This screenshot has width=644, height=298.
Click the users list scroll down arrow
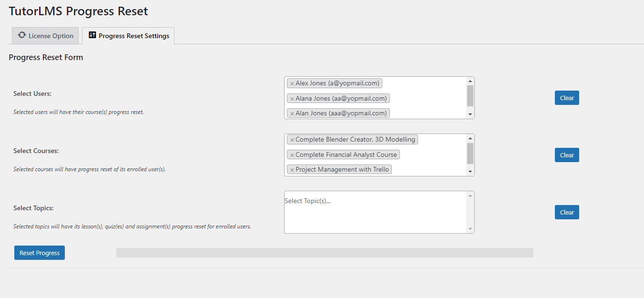click(470, 114)
